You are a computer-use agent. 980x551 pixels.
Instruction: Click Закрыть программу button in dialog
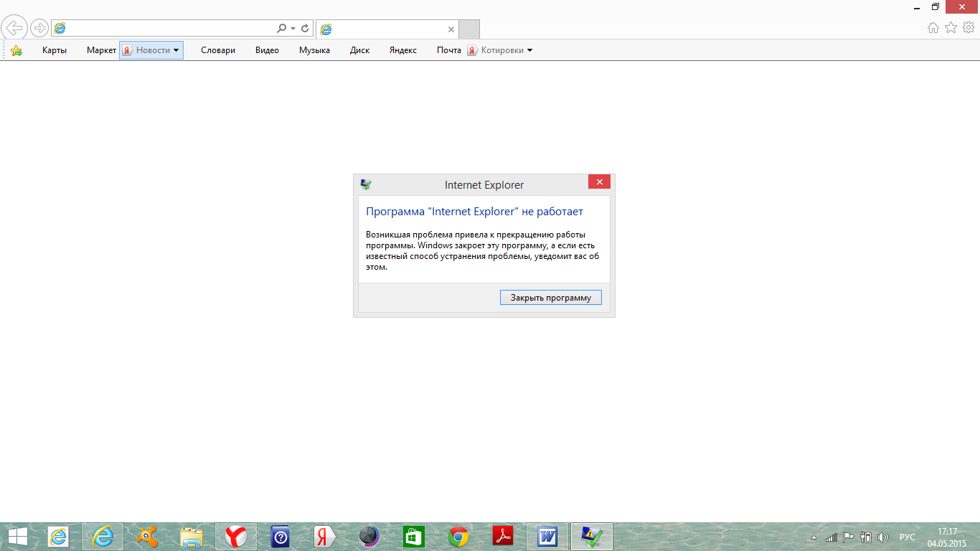tap(551, 298)
